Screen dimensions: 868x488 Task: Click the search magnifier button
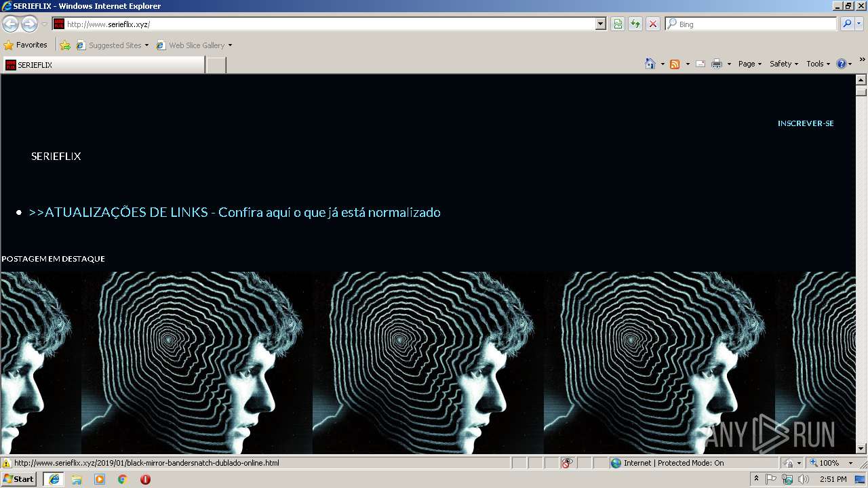(847, 24)
